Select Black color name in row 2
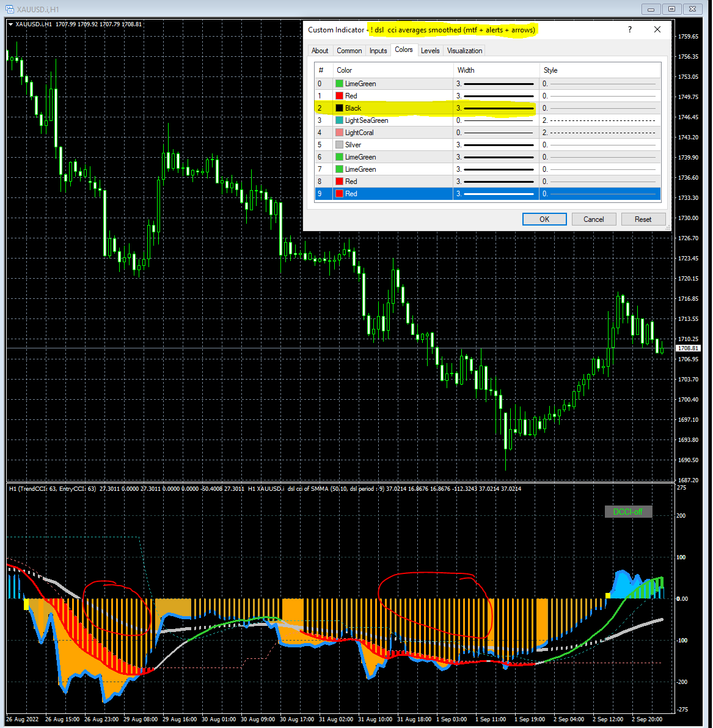This screenshot has height=728, width=713. (x=353, y=108)
